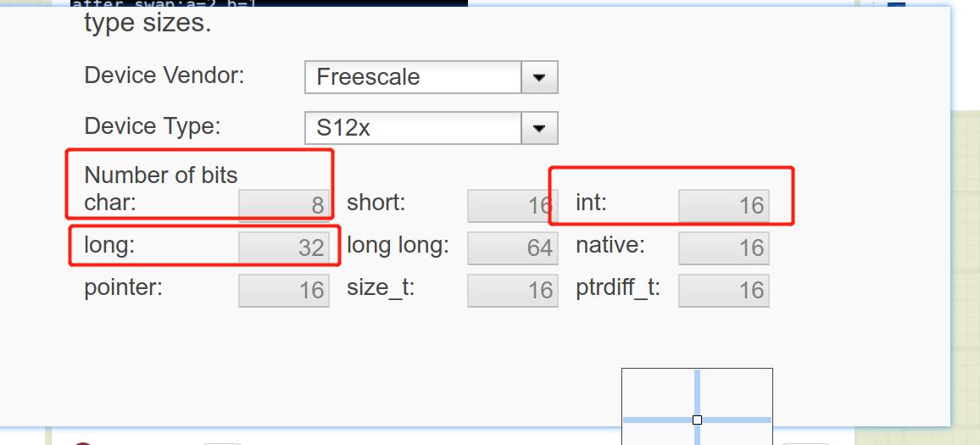The height and width of the screenshot is (445, 980).
Task: Select the long bits field showing 32
Action: click(284, 248)
